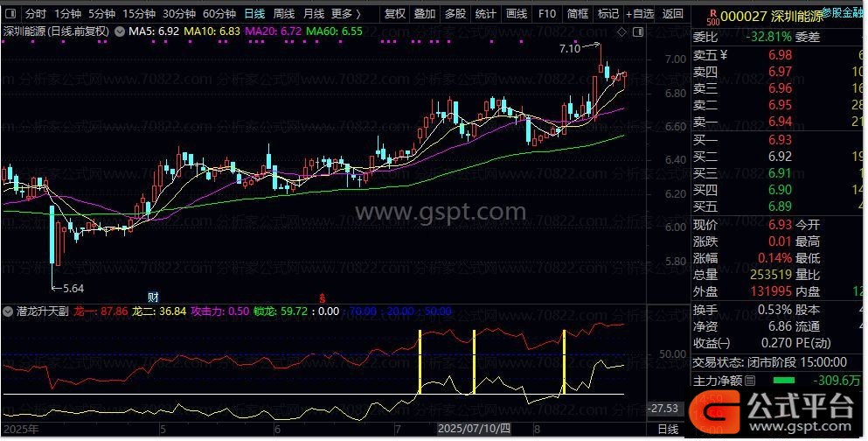Image resolution: width=868 pixels, height=441 pixels.
Task: Click the red $ marker below the candlesticks
Action: [x=322, y=298]
